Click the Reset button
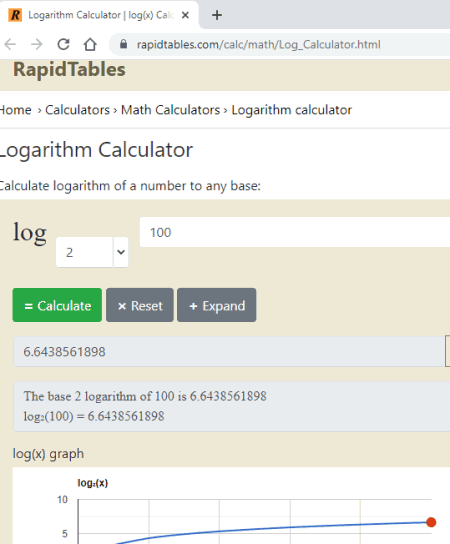Screen dimensions: 450x544 140,305
